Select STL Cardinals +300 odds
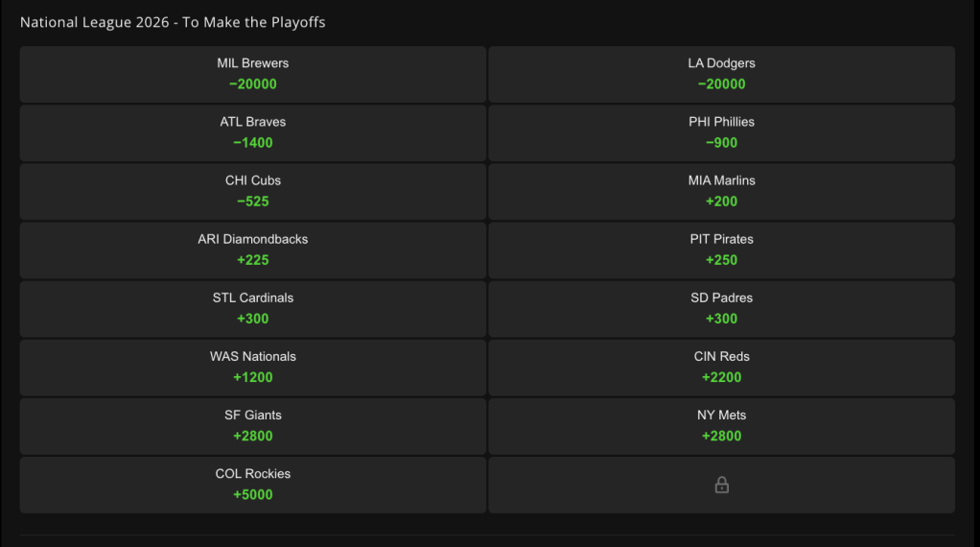 point(252,309)
